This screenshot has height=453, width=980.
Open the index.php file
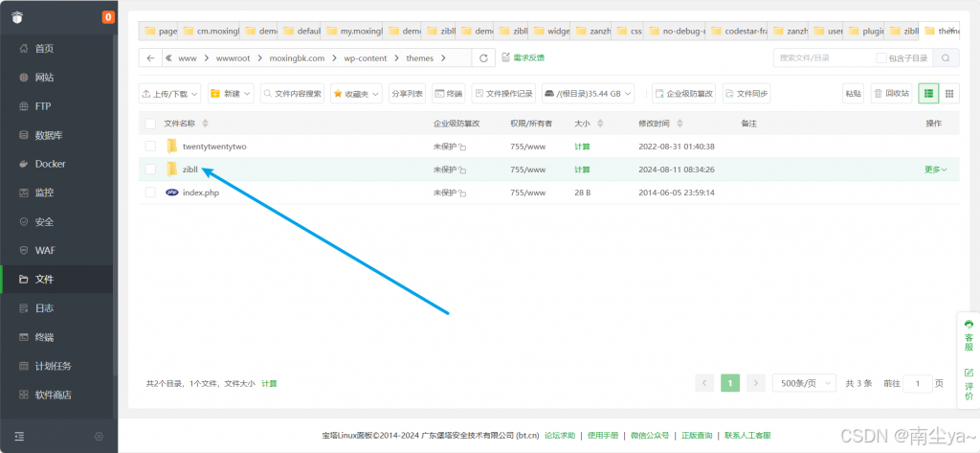[201, 193]
